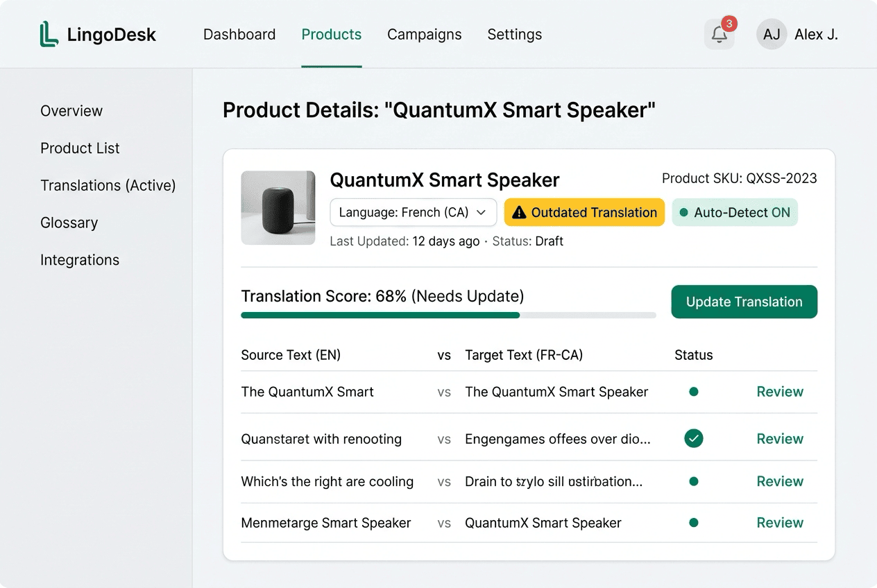Image resolution: width=877 pixels, height=588 pixels.
Task: Click the 68% translation score progress bar
Action: [448, 315]
